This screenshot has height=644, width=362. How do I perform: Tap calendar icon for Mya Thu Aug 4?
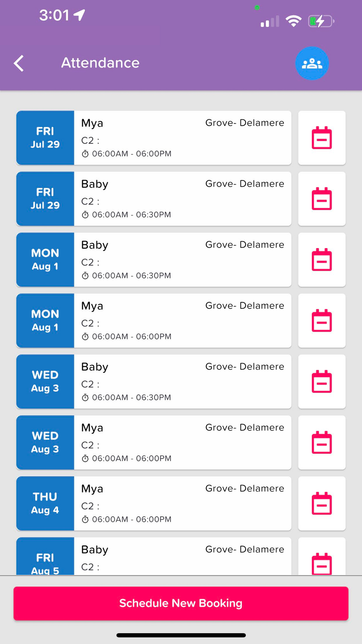pos(321,503)
